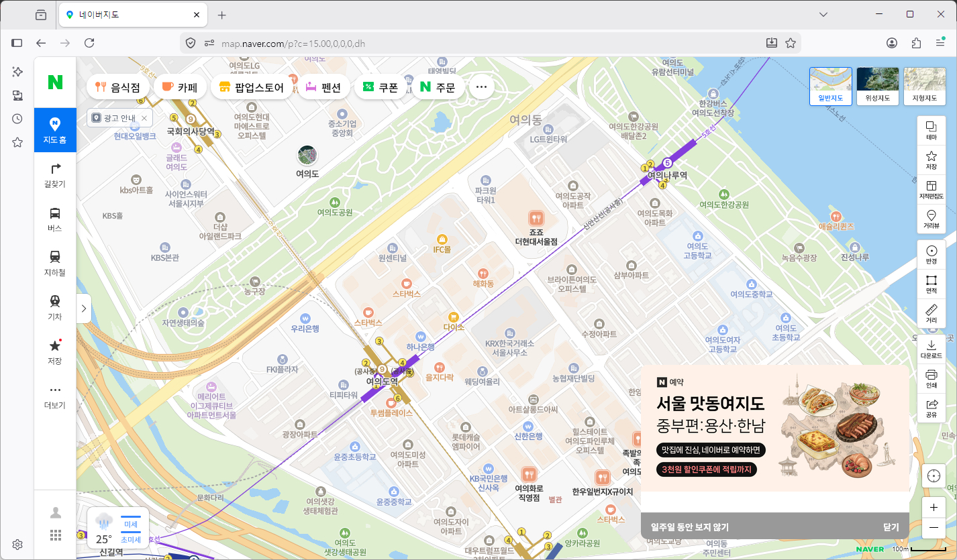This screenshot has height=560, width=957.
Task: Close the 광고 안내 chip
Action: 144,118
